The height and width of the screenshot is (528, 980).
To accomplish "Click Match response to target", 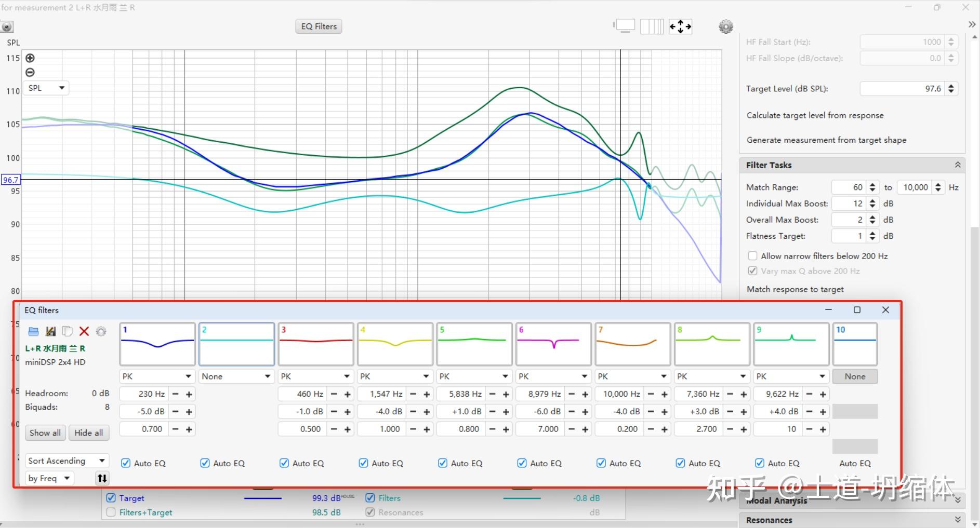I will pyautogui.click(x=795, y=289).
